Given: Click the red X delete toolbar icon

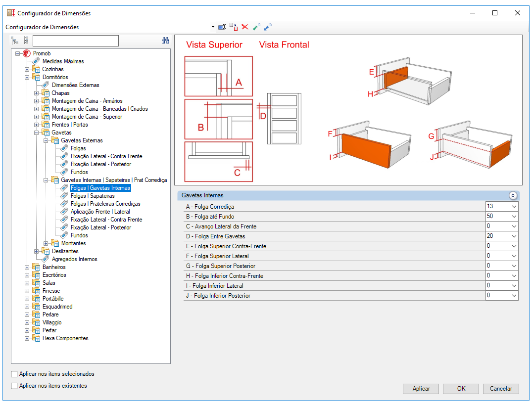Looking at the screenshot, I should click(245, 27).
